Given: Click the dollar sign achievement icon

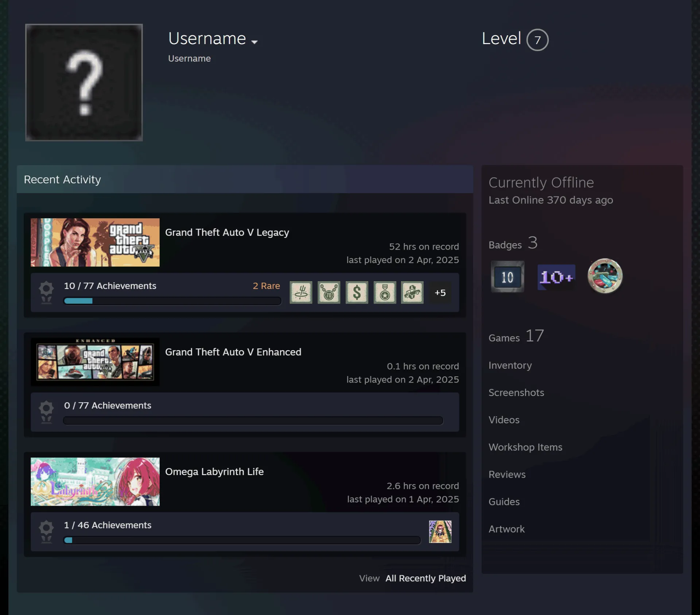Looking at the screenshot, I should tap(357, 292).
